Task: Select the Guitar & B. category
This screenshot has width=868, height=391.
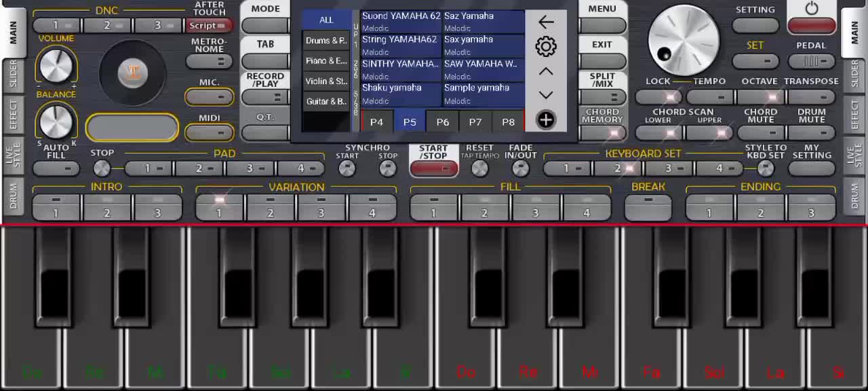Action: click(x=326, y=102)
